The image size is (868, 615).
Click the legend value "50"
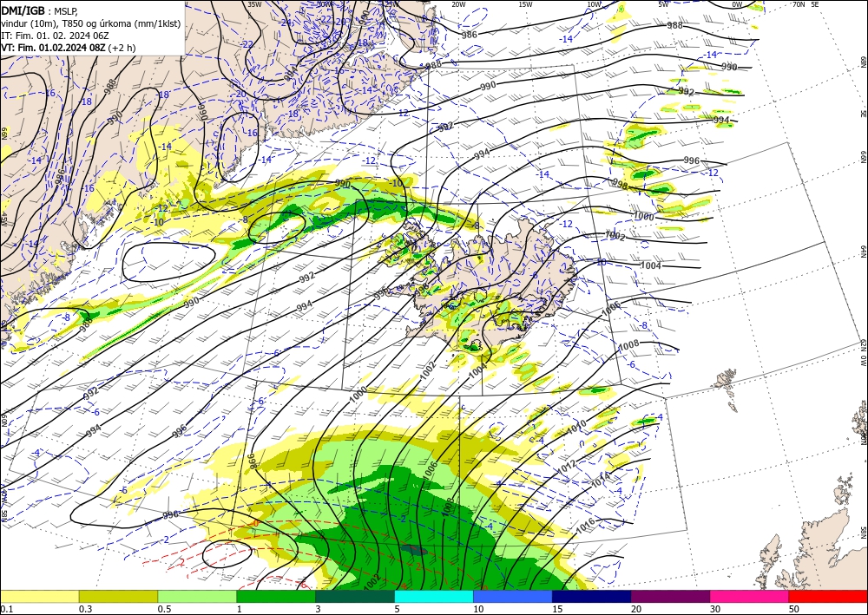point(794,609)
